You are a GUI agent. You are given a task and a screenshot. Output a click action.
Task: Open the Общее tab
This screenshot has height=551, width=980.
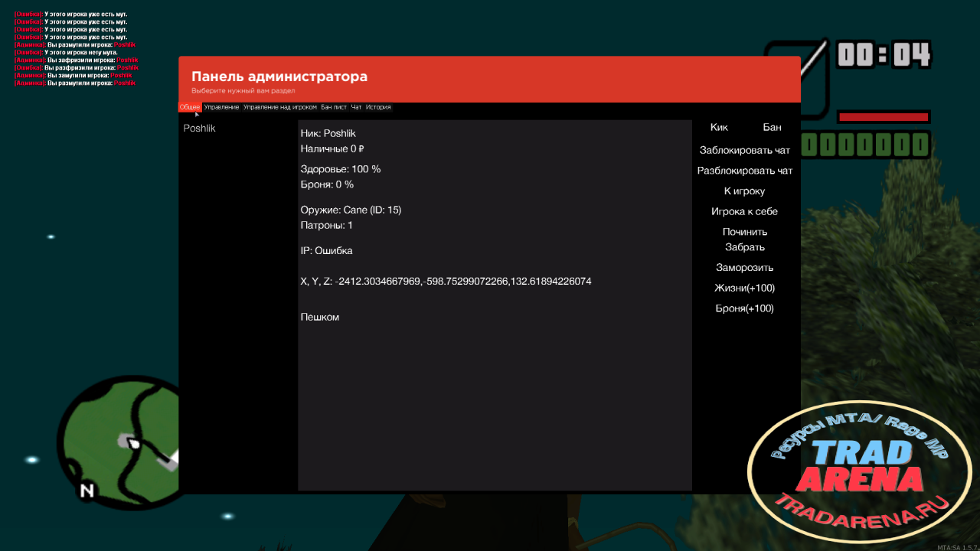coord(190,107)
